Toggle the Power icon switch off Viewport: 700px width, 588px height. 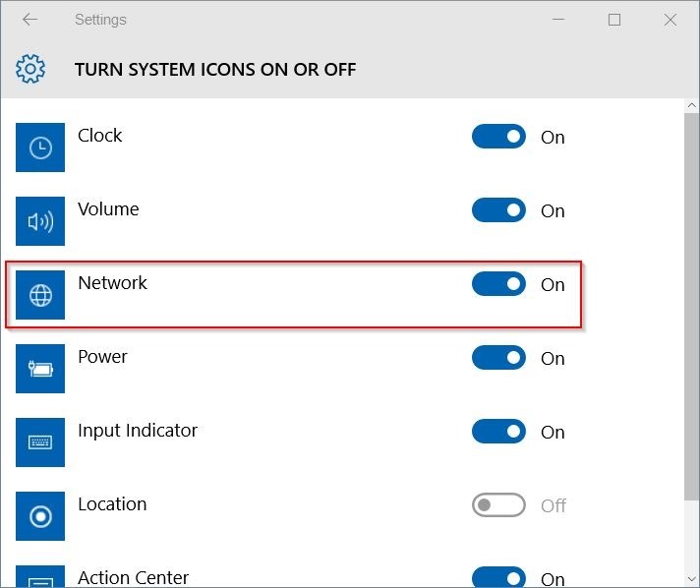click(x=498, y=358)
